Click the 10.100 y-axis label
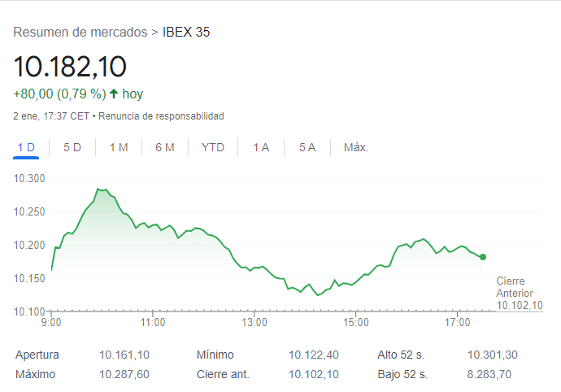This screenshot has width=561, height=392. tap(29, 311)
